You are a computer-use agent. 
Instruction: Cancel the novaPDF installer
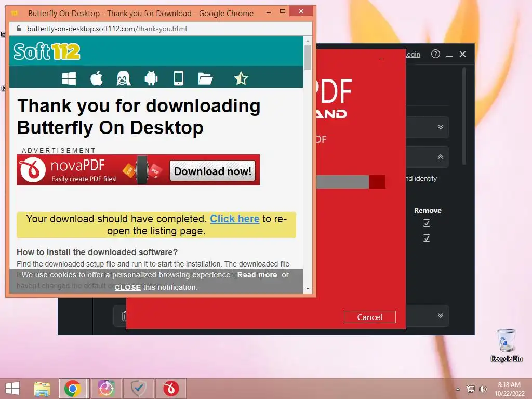coord(369,317)
